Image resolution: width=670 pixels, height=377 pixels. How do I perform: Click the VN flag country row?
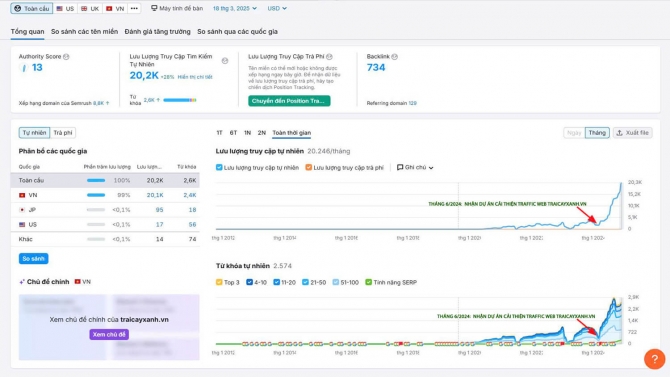click(x=105, y=195)
